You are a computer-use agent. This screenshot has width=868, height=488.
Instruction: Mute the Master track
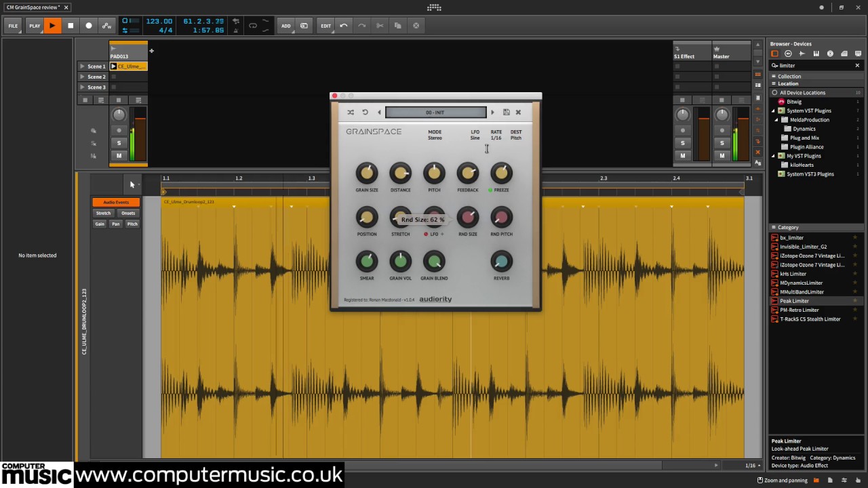point(722,155)
